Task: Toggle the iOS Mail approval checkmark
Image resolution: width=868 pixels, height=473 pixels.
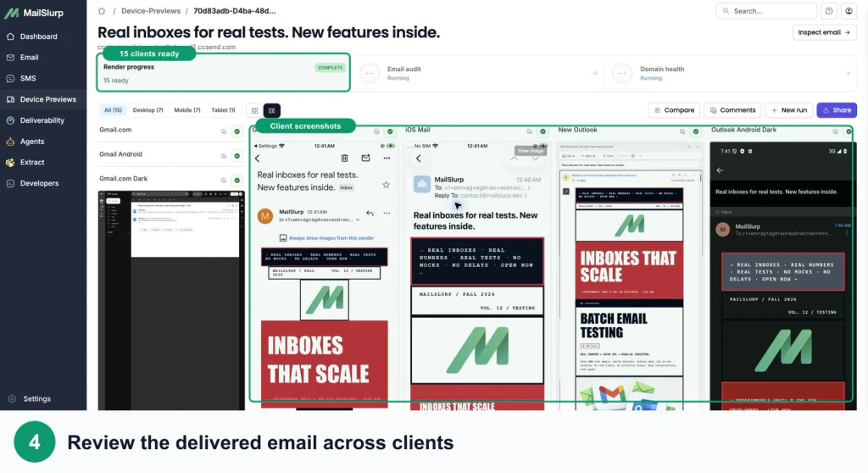Action: click(542, 132)
